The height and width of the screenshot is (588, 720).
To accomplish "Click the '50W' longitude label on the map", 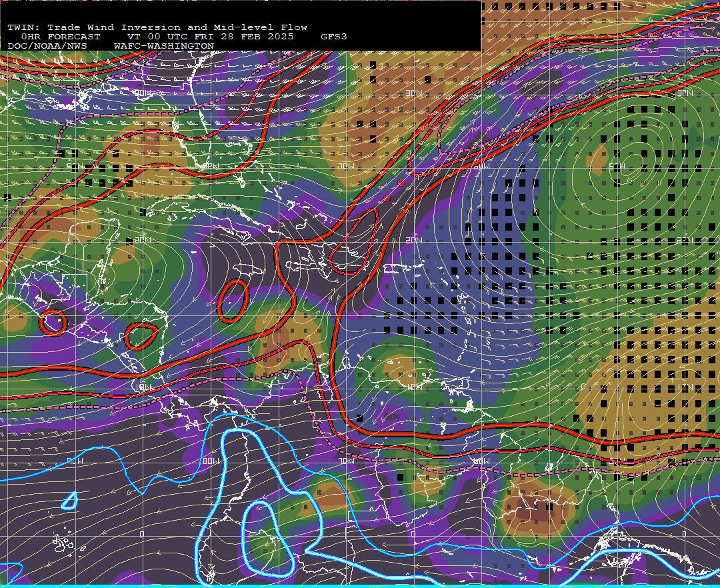I will (x=617, y=167).
